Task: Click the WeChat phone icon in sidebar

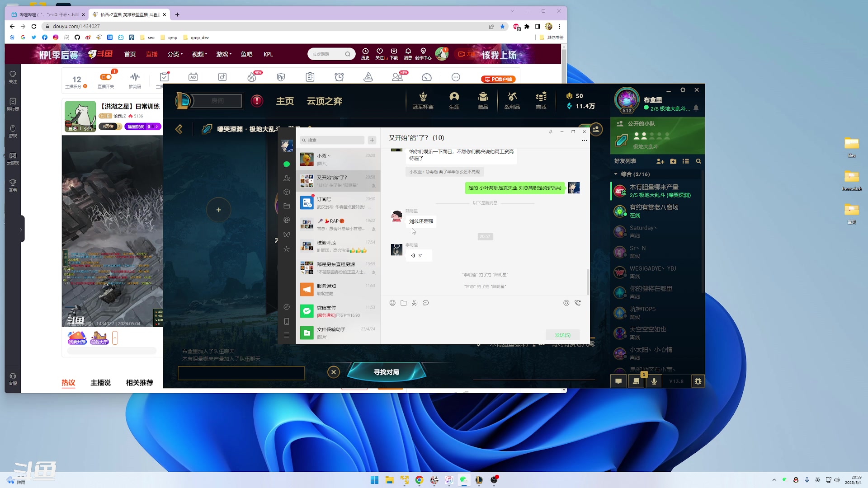Action: 286,321
